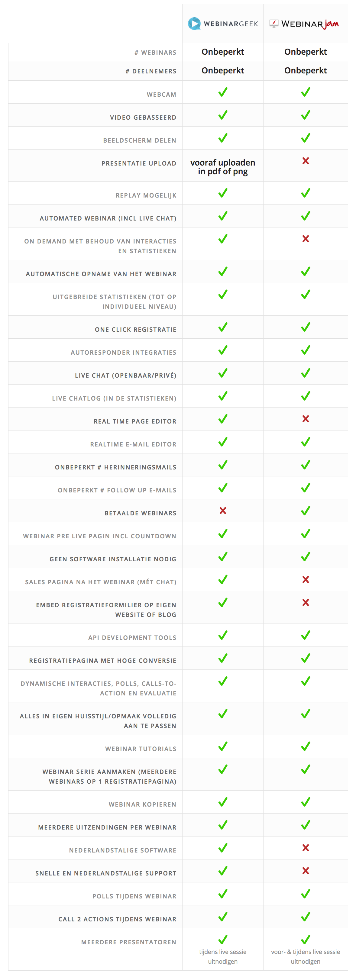Click WebinarJam's red cross for Snelle Nederlandstalige Support

(305, 870)
